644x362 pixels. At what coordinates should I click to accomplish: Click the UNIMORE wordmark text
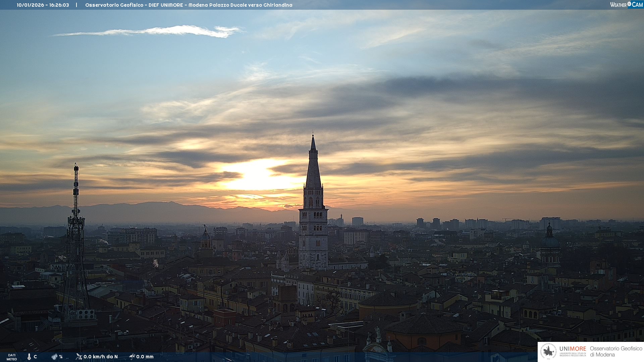[573, 349]
